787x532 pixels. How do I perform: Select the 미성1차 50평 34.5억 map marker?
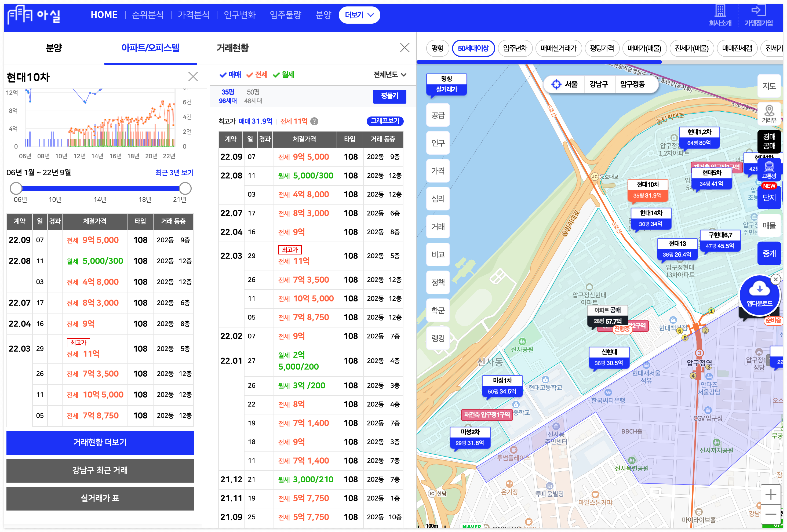[502, 386]
